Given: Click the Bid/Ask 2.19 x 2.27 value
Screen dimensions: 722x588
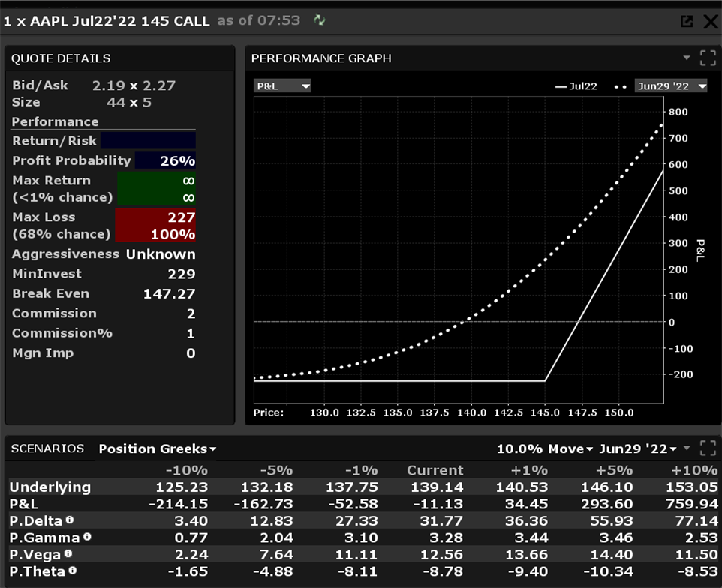Looking at the screenshot, I should (134, 85).
